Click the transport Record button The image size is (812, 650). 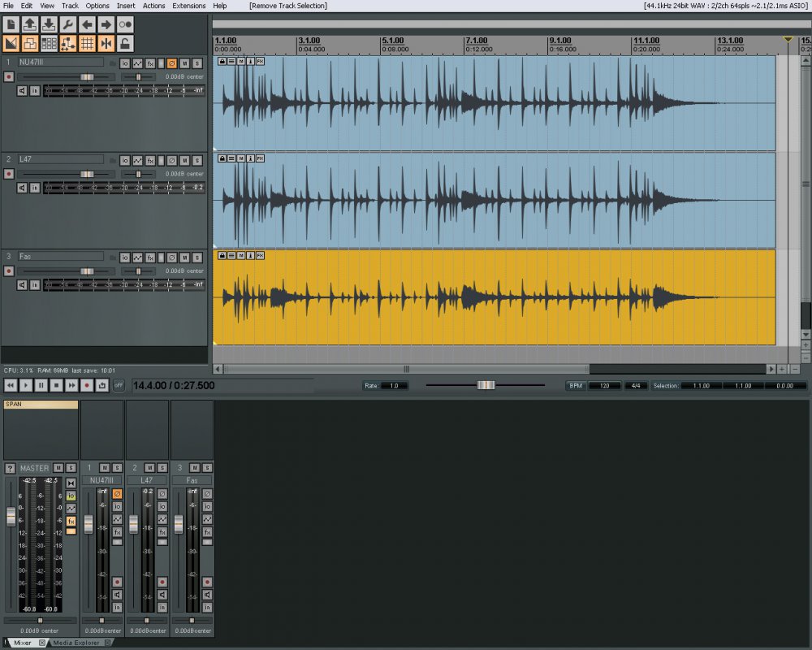(87, 386)
